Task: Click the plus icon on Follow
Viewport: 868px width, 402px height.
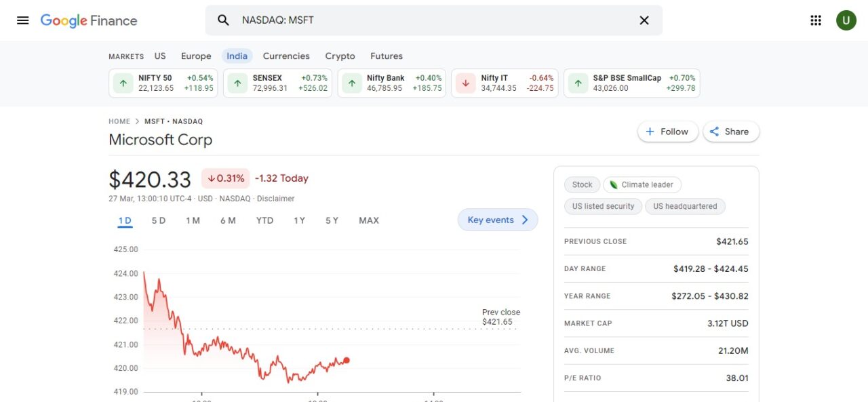Action: tap(650, 132)
